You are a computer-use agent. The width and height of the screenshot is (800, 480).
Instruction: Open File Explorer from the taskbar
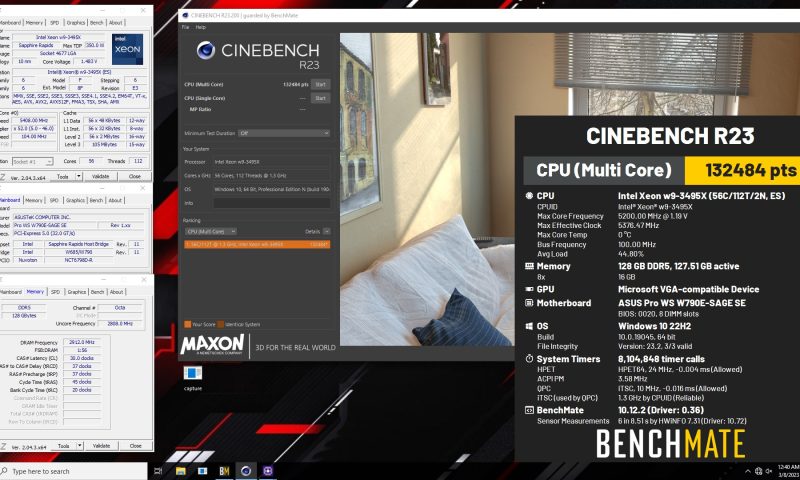point(180,471)
